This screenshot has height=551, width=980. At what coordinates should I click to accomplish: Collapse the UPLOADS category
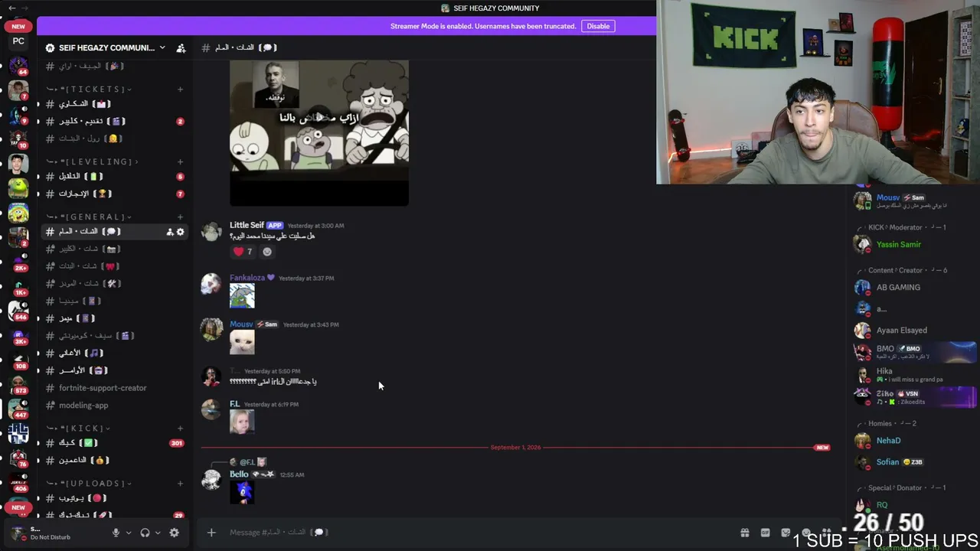tap(89, 483)
